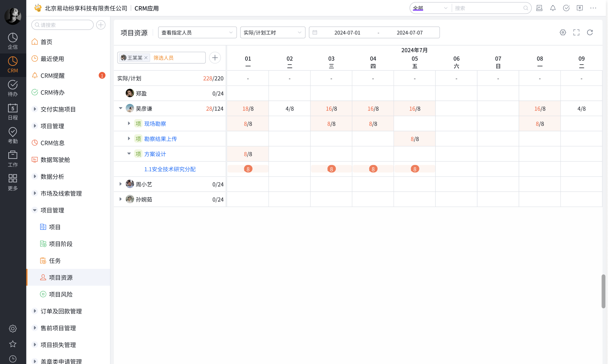Open the resource view settings icon

click(x=563, y=32)
